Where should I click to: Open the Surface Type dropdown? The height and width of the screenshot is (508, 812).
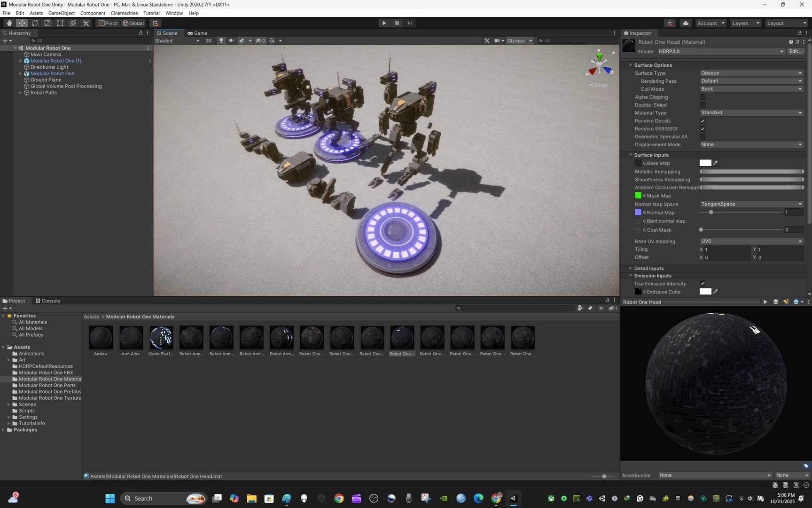click(x=751, y=73)
